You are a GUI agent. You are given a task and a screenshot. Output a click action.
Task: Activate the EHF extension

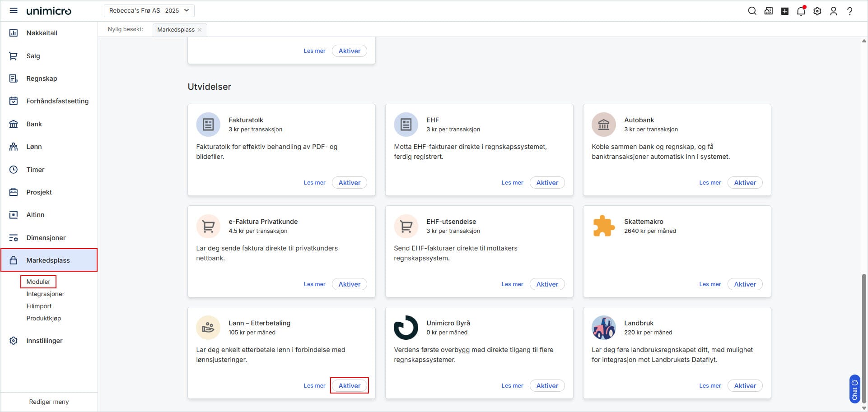coord(547,183)
